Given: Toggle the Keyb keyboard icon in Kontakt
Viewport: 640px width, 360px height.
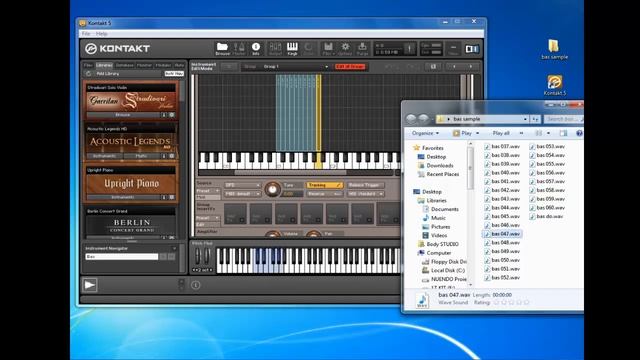Looking at the screenshot, I should pos(292,49).
